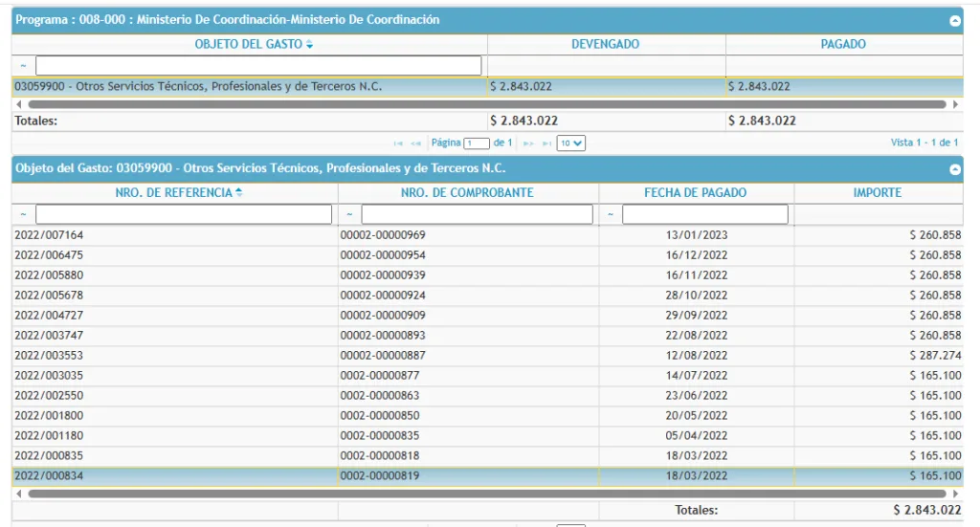Open filter operator for Nro. de Comprobante
Viewport: 980px width, 527px height.
click(x=349, y=215)
